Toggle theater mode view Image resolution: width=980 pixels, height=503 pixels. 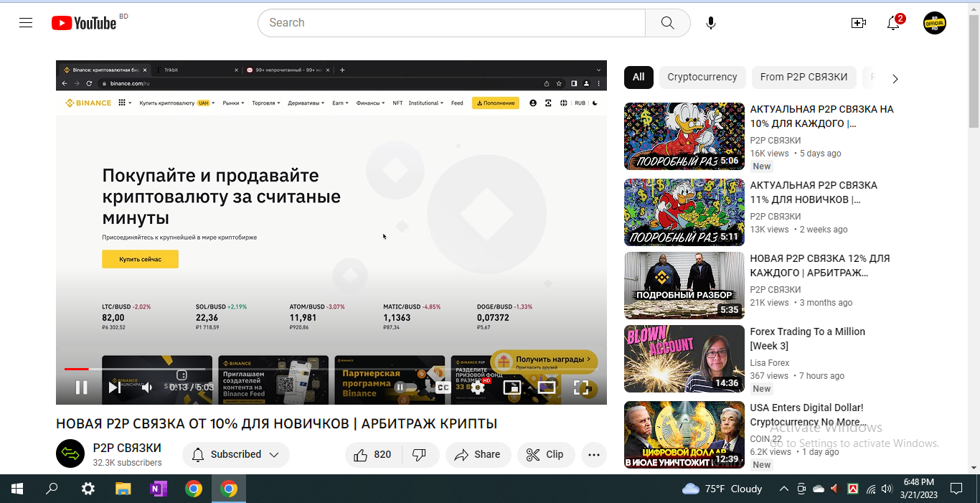pyautogui.click(x=547, y=387)
